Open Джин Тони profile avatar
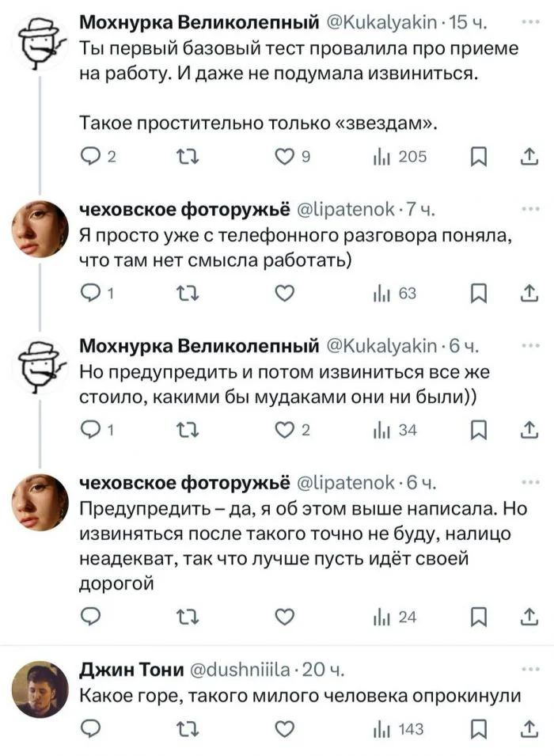The height and width of the screenshot is (756, 554). (x=40, y=689)
